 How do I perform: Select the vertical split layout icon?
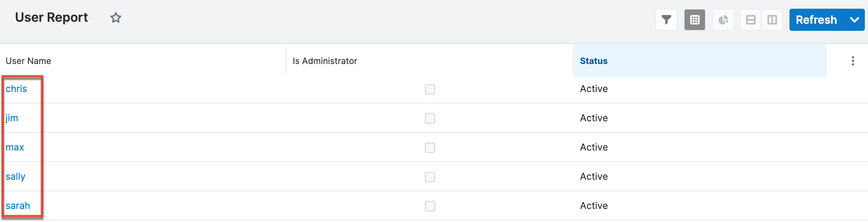click(x=772, y=20)
